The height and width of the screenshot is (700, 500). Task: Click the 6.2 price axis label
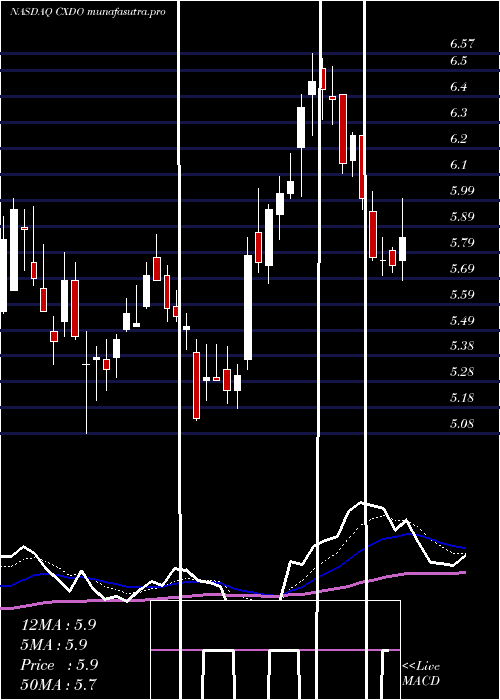pyautogui.click(x=458, y=138)
